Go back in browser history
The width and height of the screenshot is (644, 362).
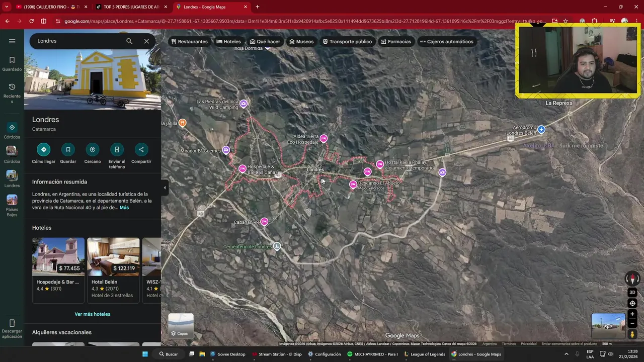point(7,21)
